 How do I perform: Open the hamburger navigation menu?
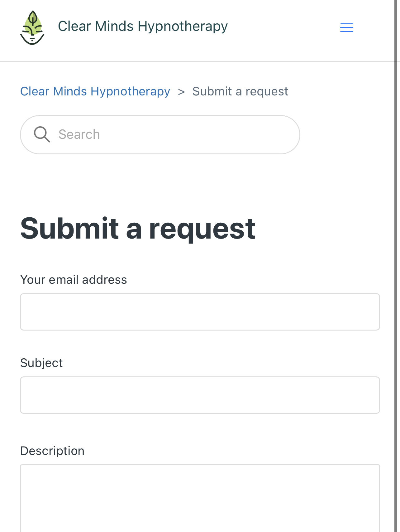click(x=346, y=27)
